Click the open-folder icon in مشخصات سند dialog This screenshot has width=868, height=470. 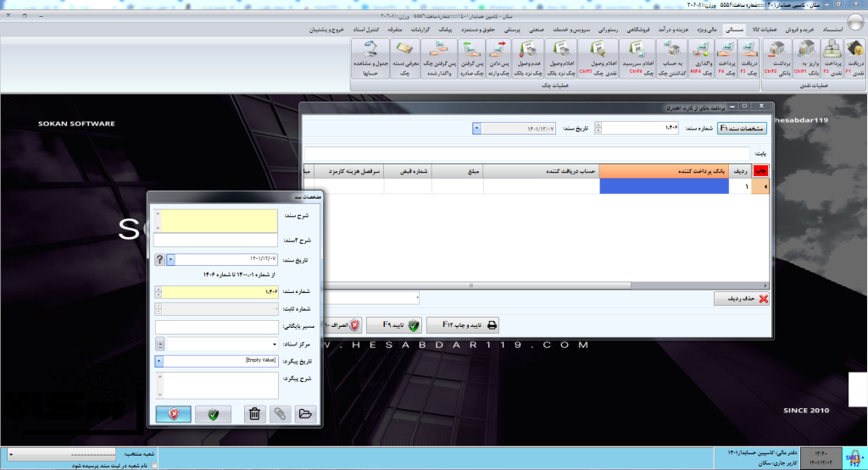pos(305,414)
